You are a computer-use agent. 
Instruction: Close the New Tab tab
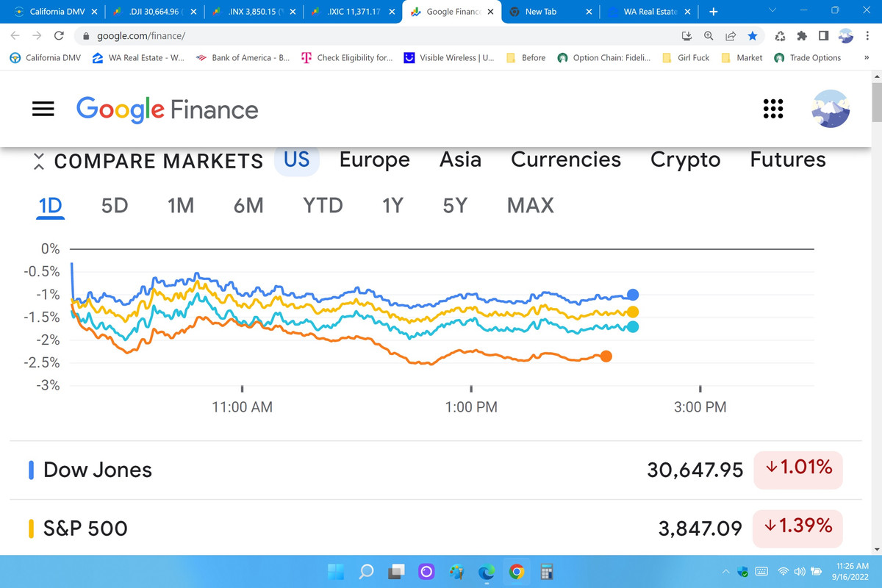[x=589, y=12]
